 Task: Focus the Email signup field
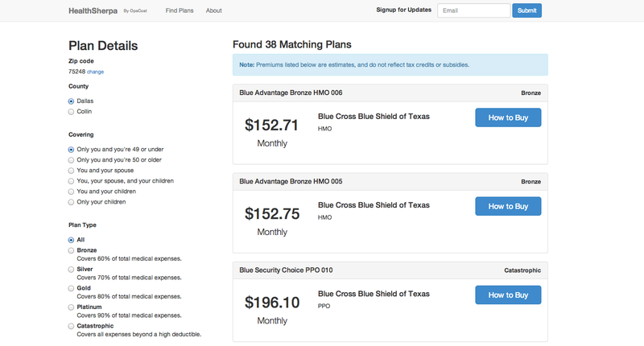(473, 10)
